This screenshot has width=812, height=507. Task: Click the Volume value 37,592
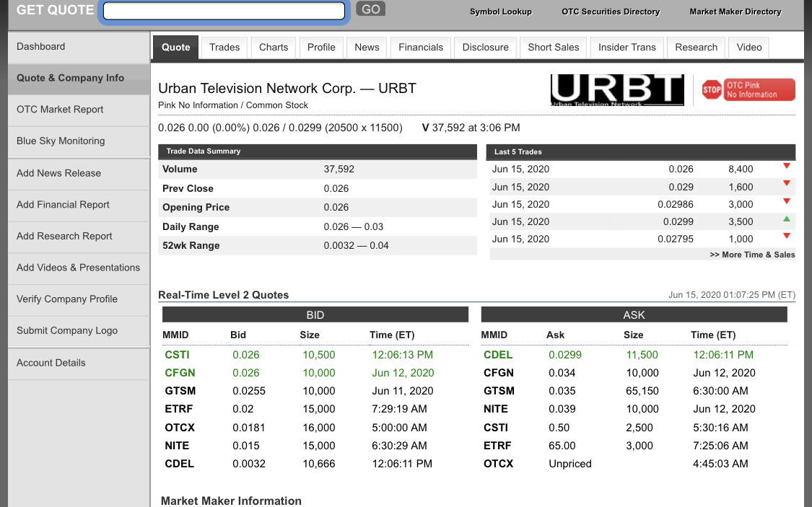pos(339,169)
